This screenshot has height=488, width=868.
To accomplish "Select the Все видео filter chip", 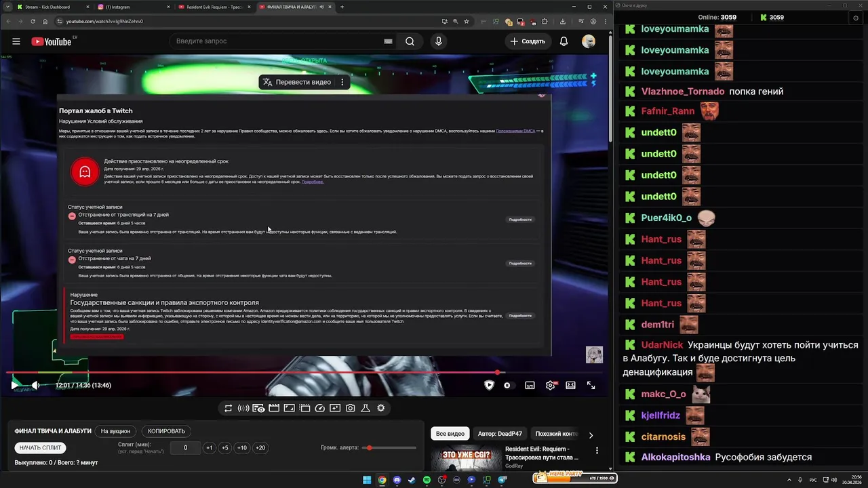I will [x=450, y=434].
